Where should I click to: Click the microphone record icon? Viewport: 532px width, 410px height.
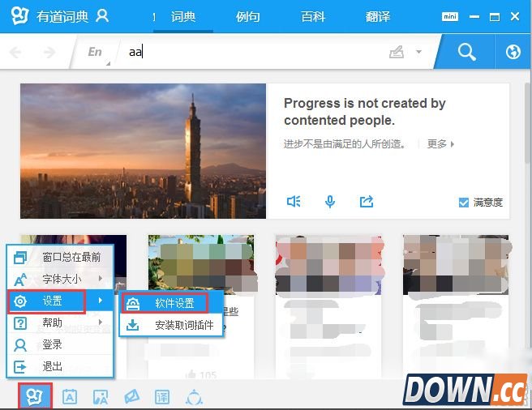pyautogui.click(x=330, y=202)
